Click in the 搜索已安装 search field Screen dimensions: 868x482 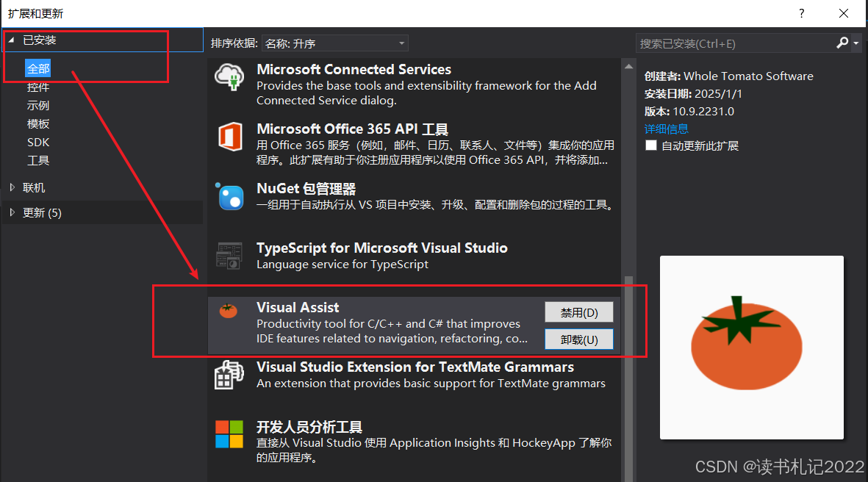click(735, 43)
